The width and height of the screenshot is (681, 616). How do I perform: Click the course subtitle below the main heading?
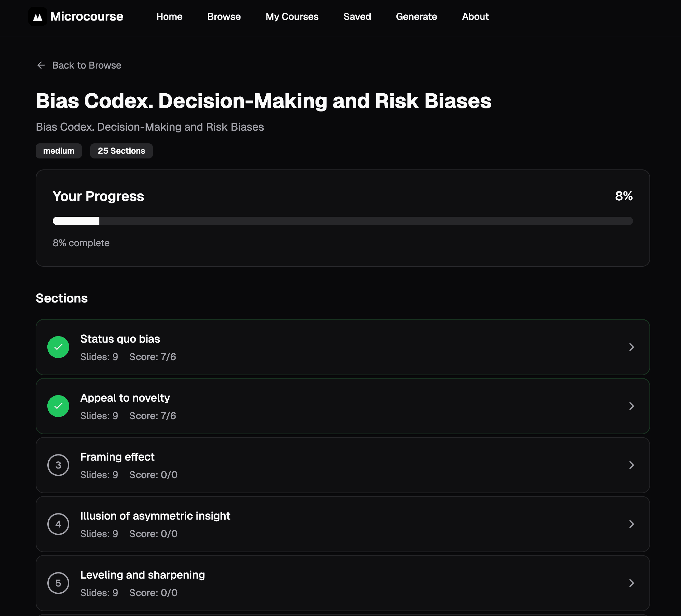tap(150, 127)
